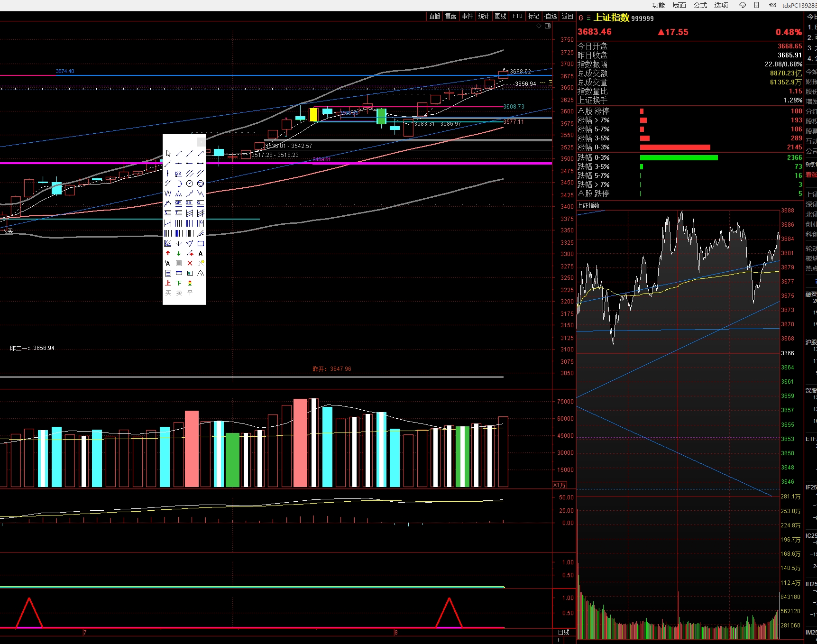
Task: Select the arc drawing tool
Action: tap(179, 183)
